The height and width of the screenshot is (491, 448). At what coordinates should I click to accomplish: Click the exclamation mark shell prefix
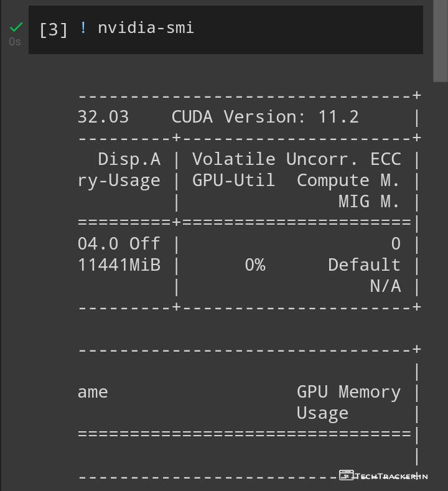click(83, 27)
